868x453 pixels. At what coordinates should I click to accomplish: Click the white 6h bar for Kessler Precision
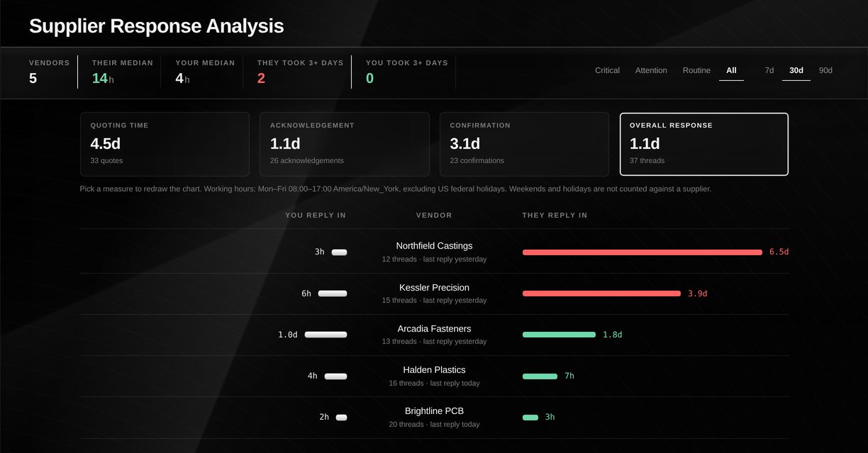point(333,293)
